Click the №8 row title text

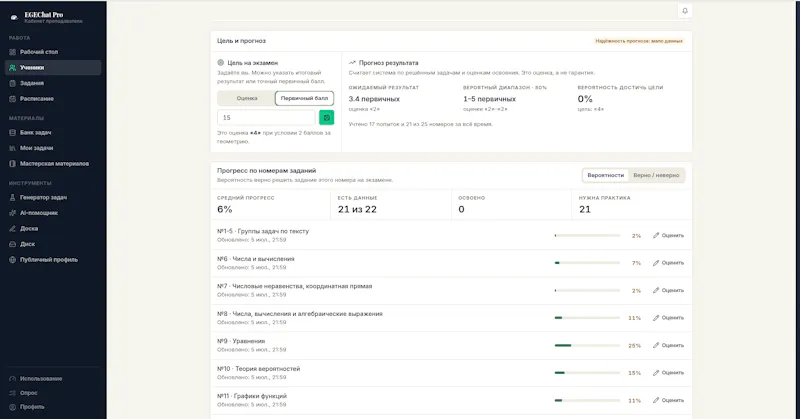tap(299, 314)
